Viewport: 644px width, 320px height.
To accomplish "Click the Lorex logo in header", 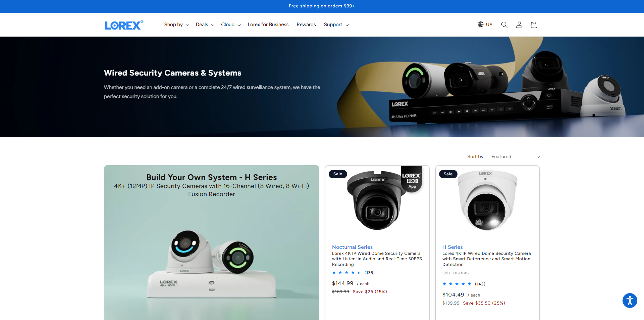I will pos(124,25).
